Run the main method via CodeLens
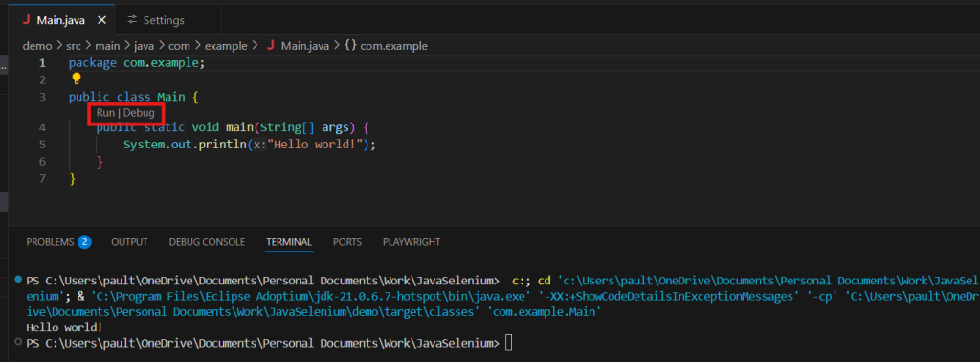Screen dimensions: 980x362 [x=105, y=113]
